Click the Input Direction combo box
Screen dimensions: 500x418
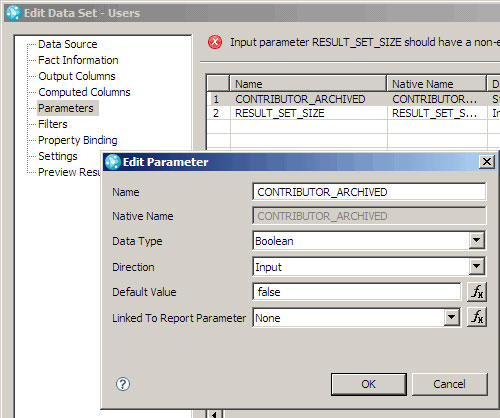[x=369, y=267]
